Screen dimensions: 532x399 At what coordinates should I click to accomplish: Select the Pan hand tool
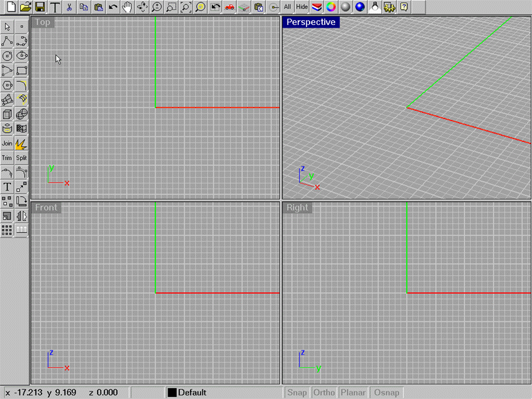[127, 7]
